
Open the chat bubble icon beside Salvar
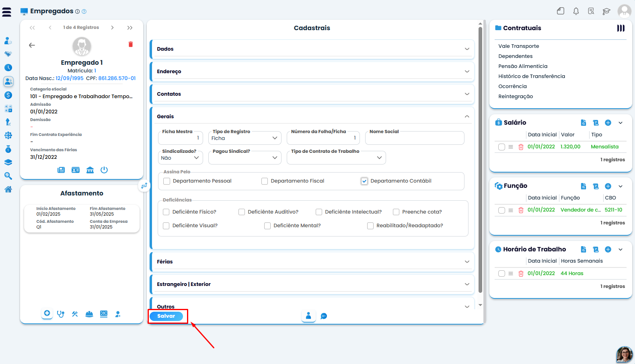point(324,316)
